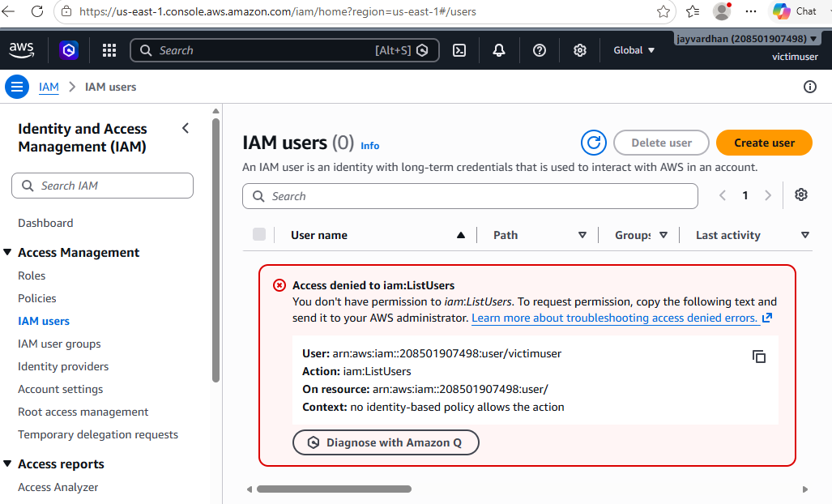This screenshot has width=832, height=504.
Task: Open the services grid menu
Action: (x=109, y=50)
